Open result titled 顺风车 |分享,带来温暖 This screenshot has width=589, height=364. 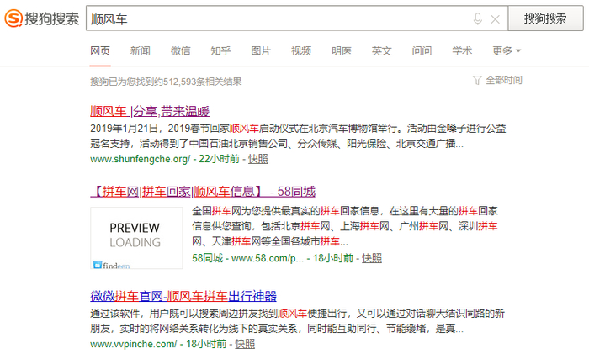coord(150,111)
